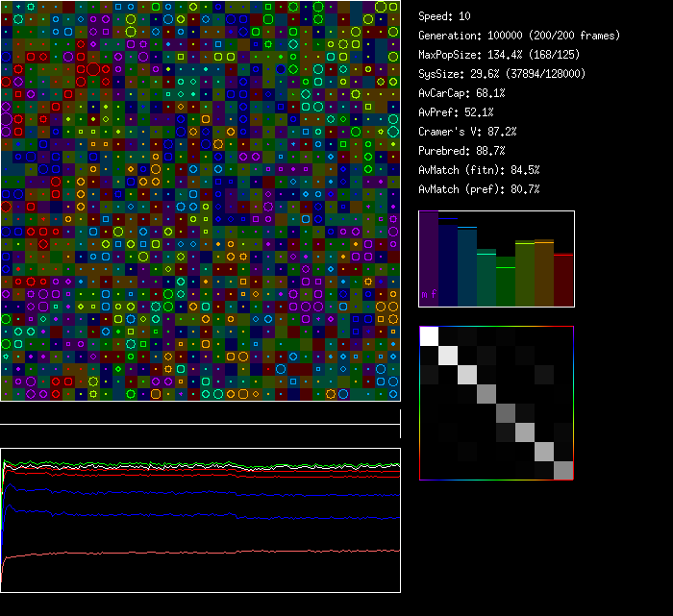
Task: Select the AvCarCap value
Action: click(461, 93)
